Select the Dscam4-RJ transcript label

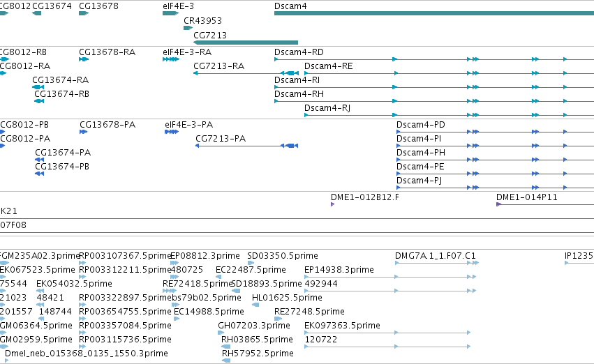[327, 108]
